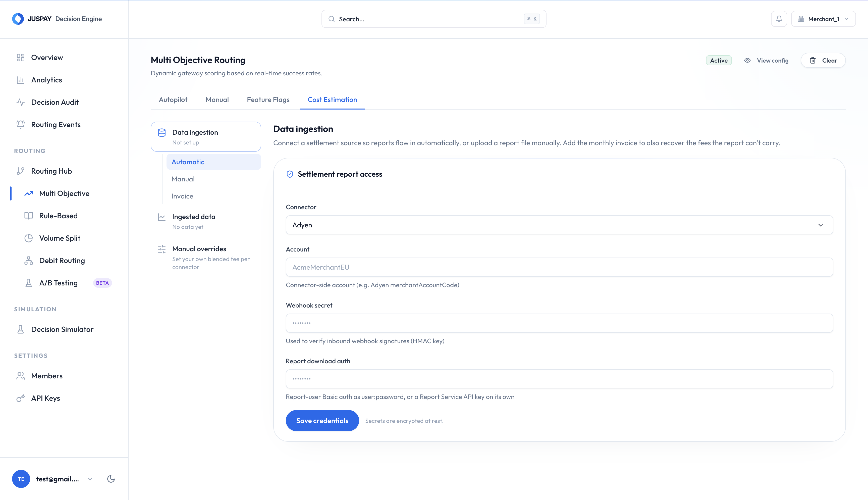Click the Settlement report access shield icon
The width and height of the screenshot is (868, 500).
[x=290, y=174]
